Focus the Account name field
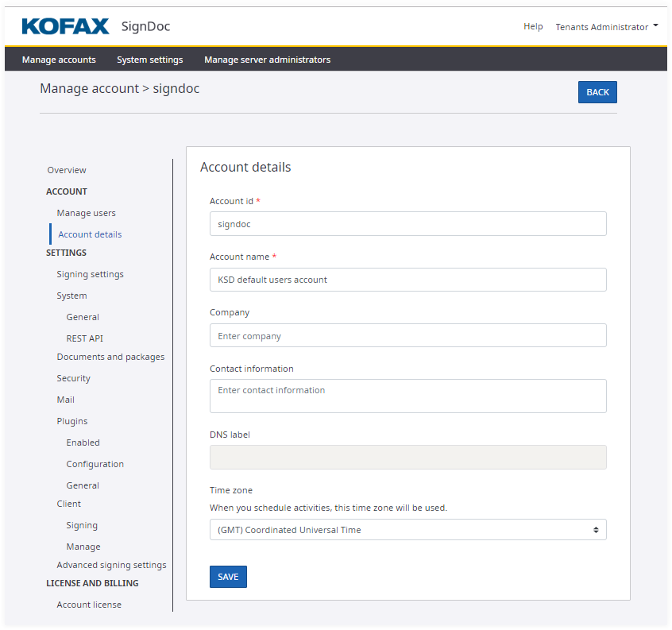This screenshot has width=672, height=630. 407,280
